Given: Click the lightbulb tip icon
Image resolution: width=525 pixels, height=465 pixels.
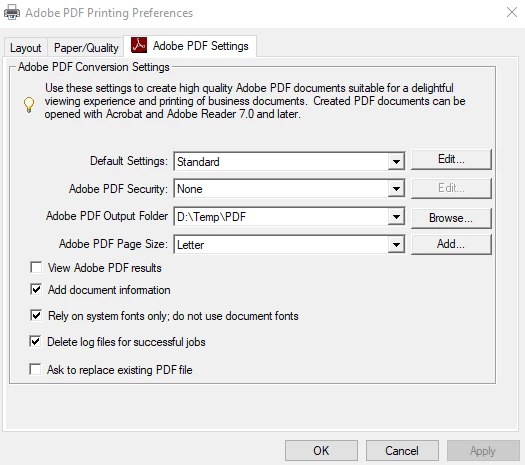Looking at the screenshot, I should pyautogui.click(x=29, y=104).
